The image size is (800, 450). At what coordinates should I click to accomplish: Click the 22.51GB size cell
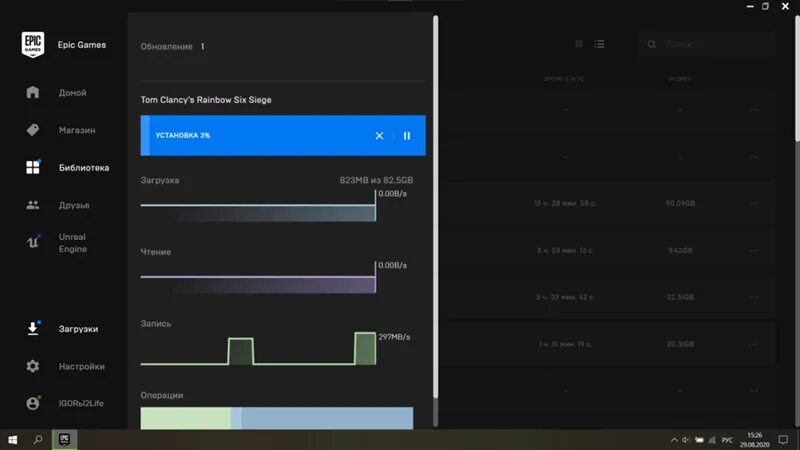pyautogui.click(x=680, y=297)
